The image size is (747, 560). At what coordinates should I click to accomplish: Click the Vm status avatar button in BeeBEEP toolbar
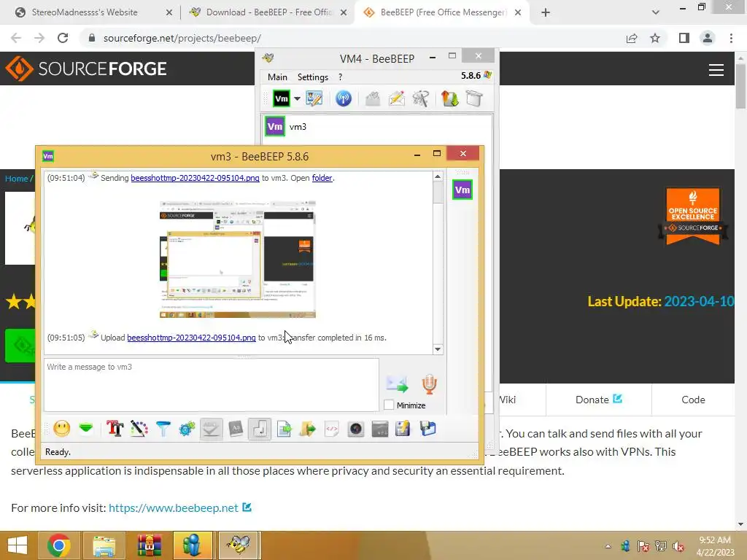pyautogui.click(x=282, y=98)
